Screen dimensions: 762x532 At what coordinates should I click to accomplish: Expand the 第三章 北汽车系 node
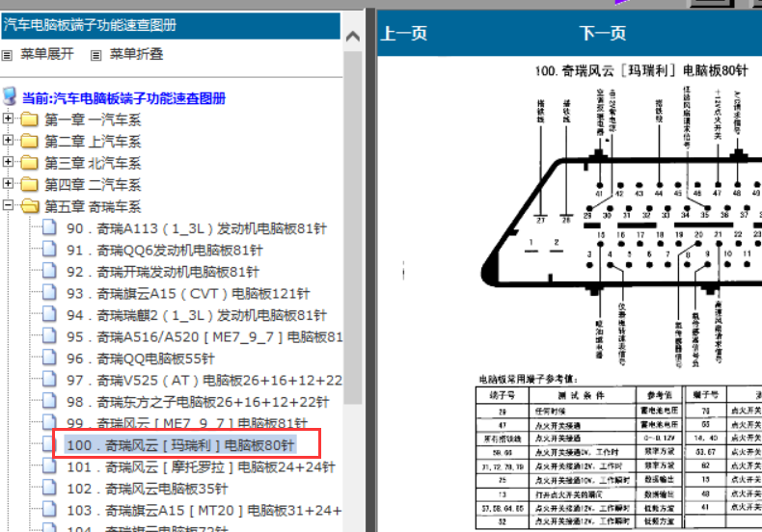[x=8, y=161]
